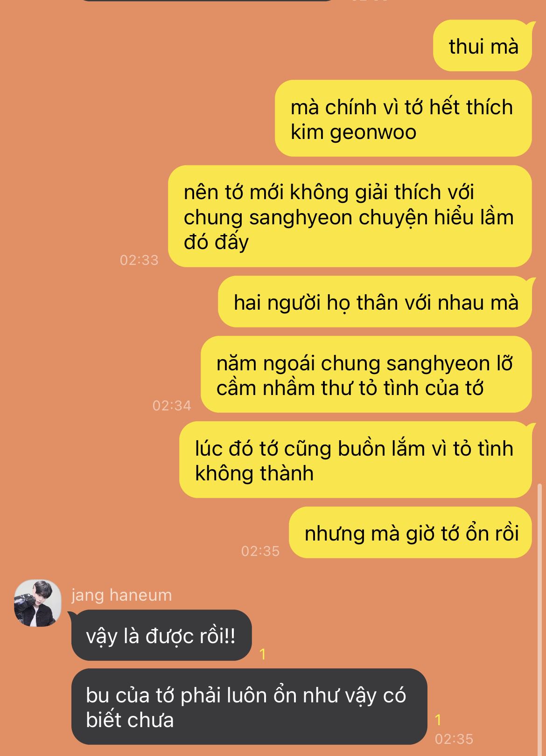The width and height of the screenshot is (546, 756).
Task: Tap the "lúc đó tớ cũng buồn lắm" message
Action: (x=356, y=460)
